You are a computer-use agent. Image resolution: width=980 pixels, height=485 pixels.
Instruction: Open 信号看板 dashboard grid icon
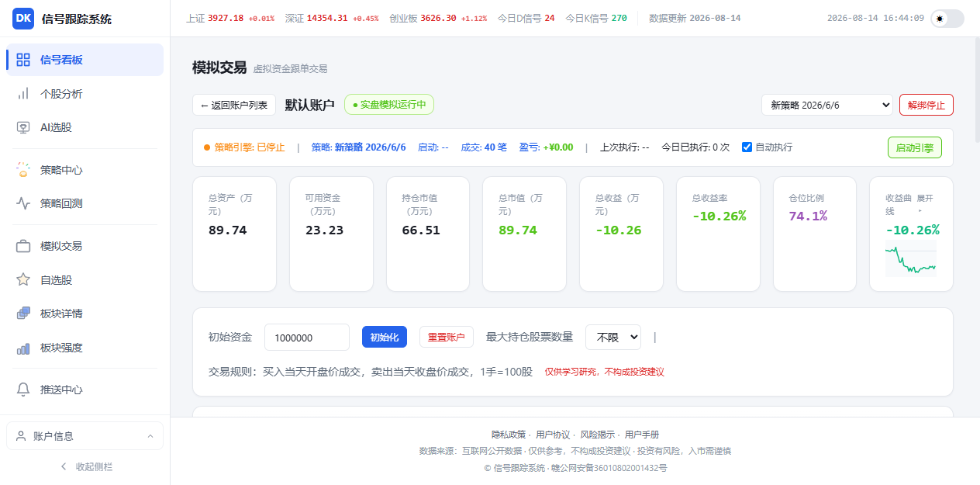[23, 60]
